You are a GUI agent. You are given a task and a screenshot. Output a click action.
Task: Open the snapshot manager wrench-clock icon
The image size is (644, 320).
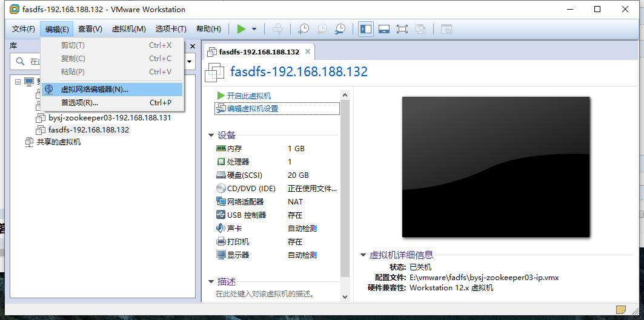pyautogui.click(x=340, y=29)
